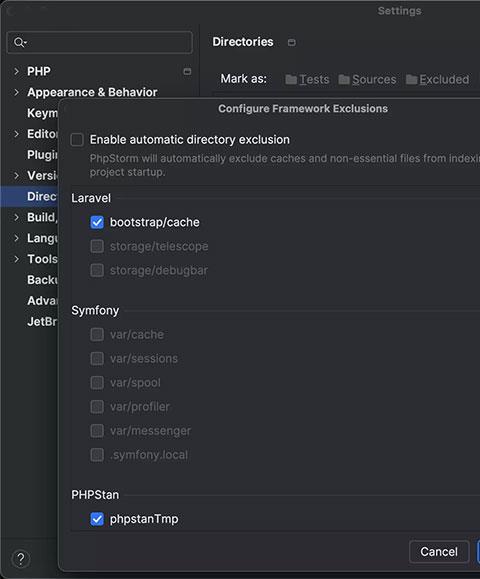The height and width of the screenshot is (579, 480).
Task: Toggle the var/cache Symfony checkbox
Action: coord(97,335)
